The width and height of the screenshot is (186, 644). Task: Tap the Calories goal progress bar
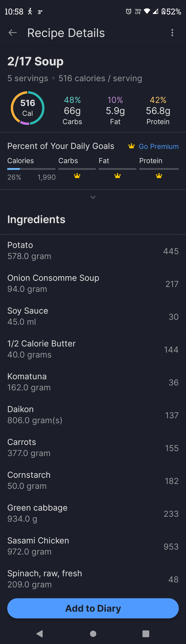pos(31,169)
